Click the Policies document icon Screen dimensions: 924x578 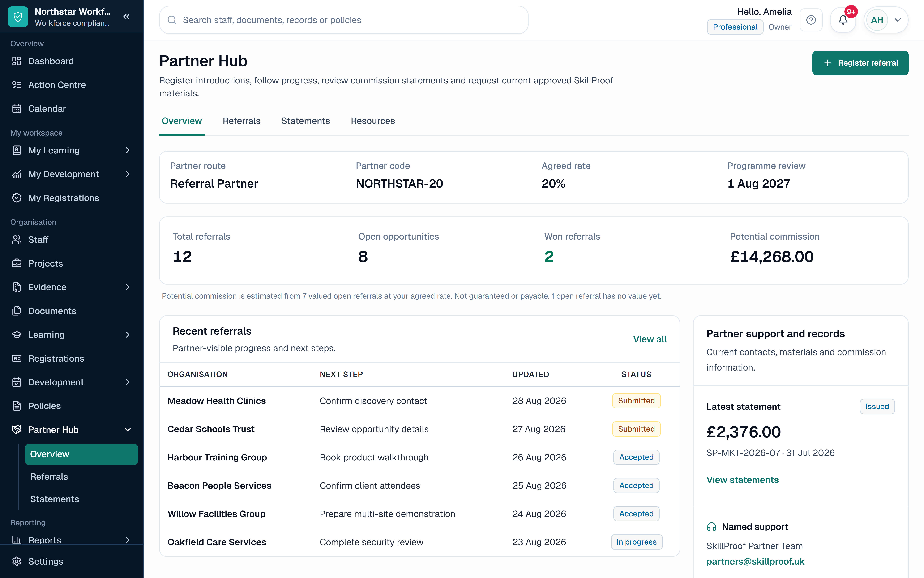pos(16,406)
